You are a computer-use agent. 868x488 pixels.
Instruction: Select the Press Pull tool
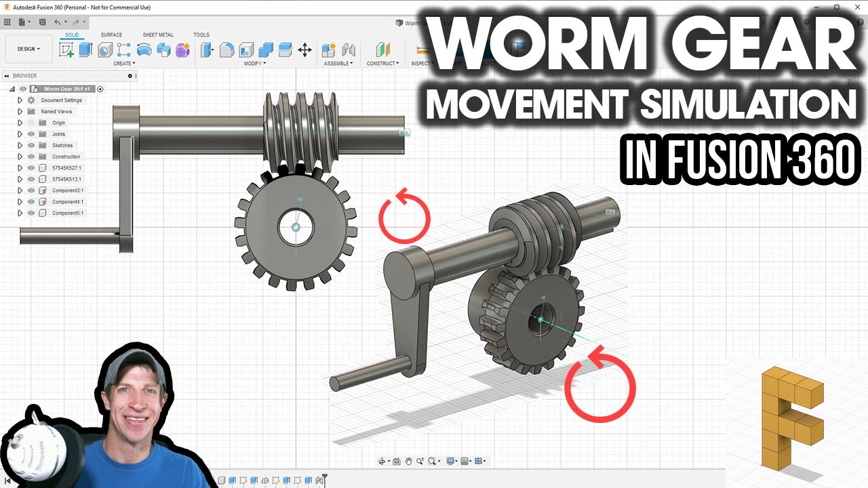208,49
